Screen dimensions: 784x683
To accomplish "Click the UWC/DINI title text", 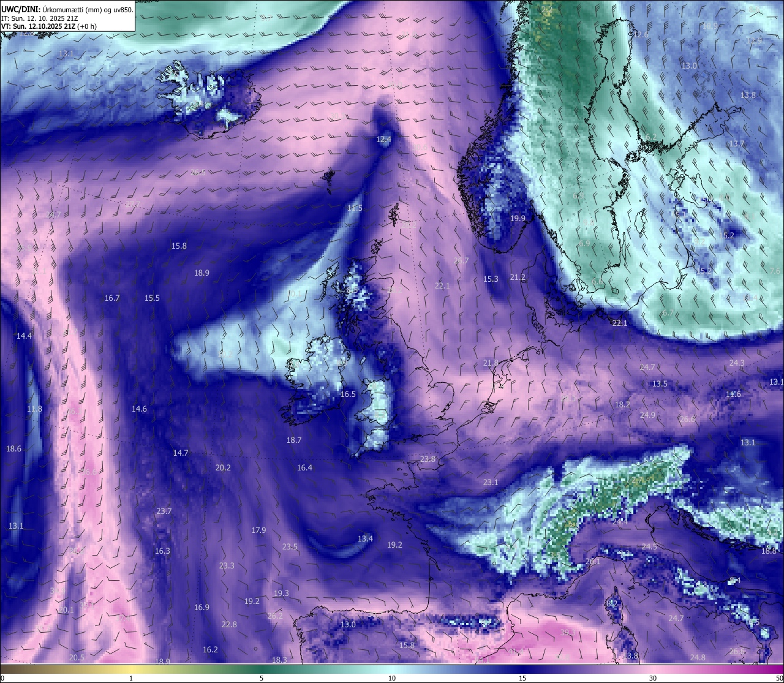I will pos(20,10).
